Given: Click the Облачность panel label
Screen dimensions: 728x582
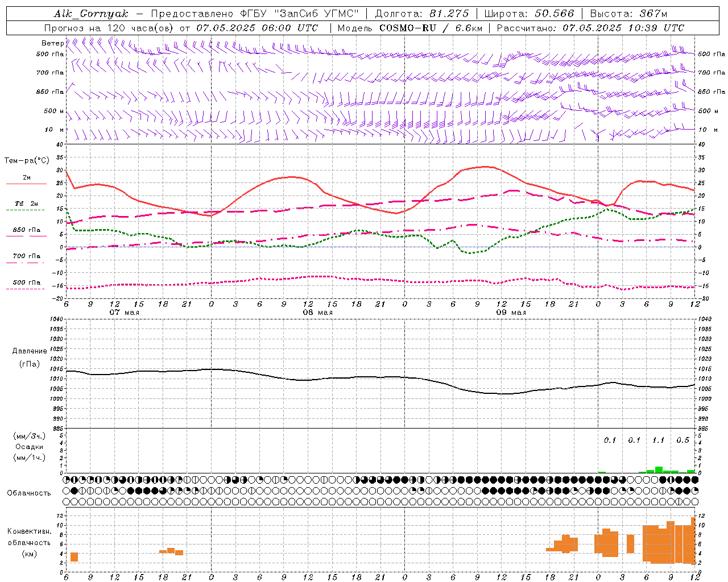Looking at the screenshot, I should tap(29, 493).
